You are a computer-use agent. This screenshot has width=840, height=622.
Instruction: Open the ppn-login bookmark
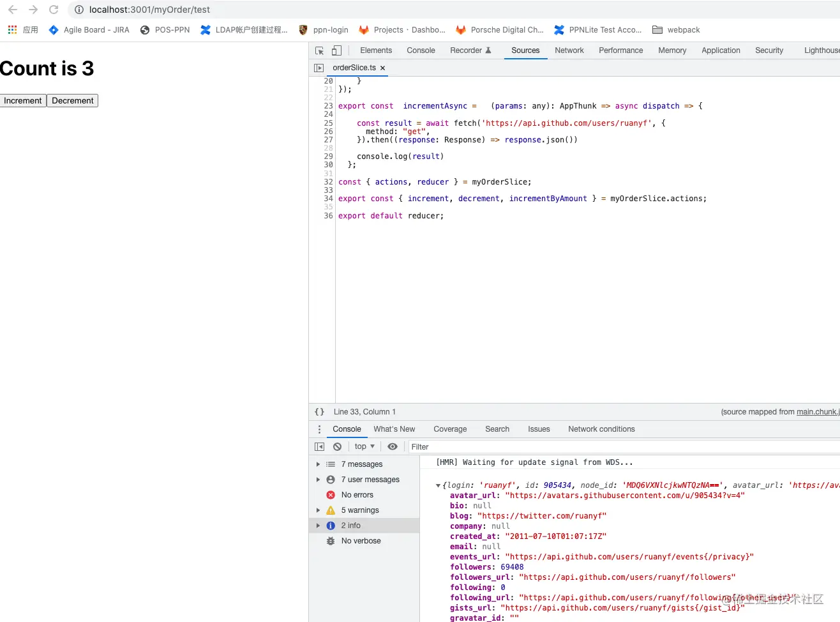click(324, 30)
